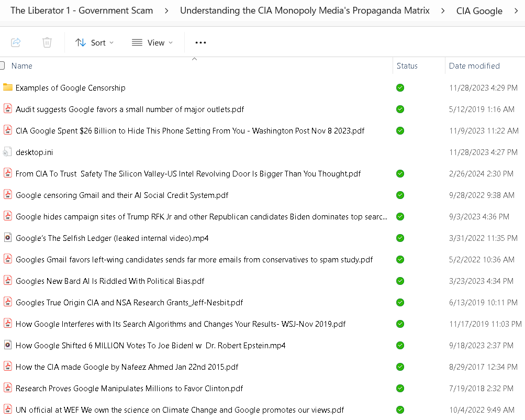Open the View dropdown menu
The width and height of the screenshot is (525, 420).
click(x=152, y=42)
